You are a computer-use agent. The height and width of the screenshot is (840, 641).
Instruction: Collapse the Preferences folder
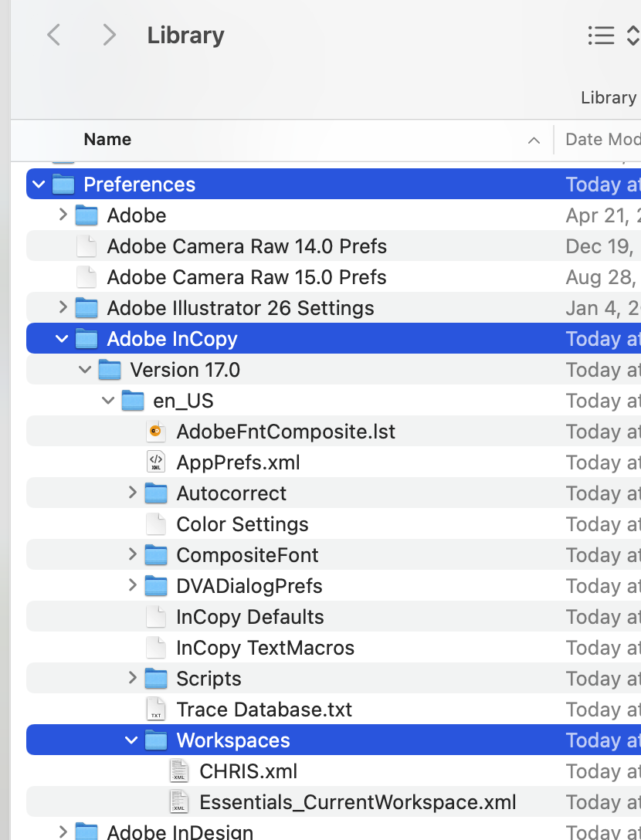(x=39, y=185)
